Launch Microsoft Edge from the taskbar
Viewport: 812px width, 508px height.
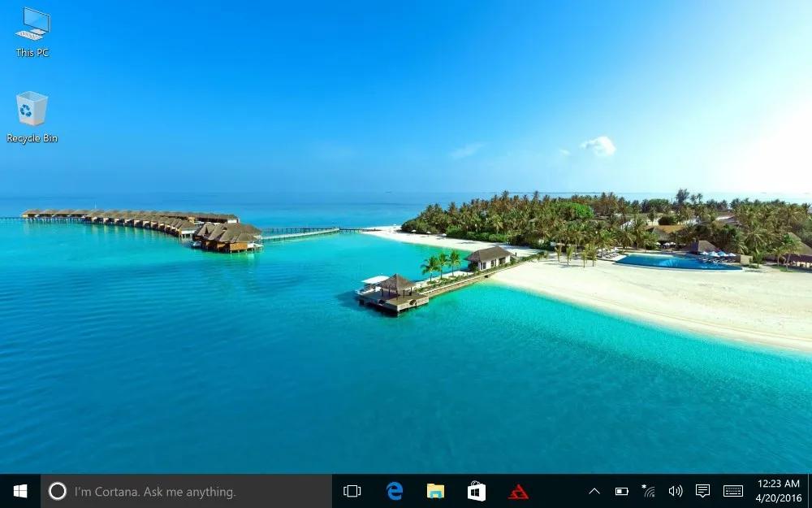pos(395,491)
